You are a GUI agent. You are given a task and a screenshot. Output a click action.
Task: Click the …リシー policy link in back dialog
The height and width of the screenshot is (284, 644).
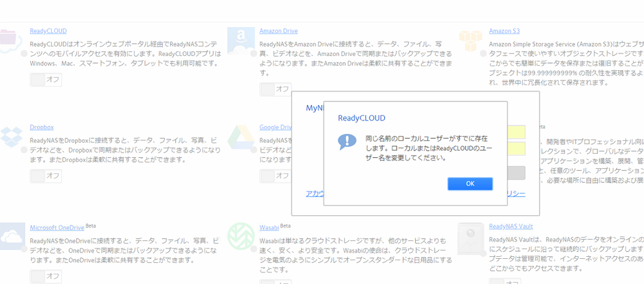coord(516,194)
